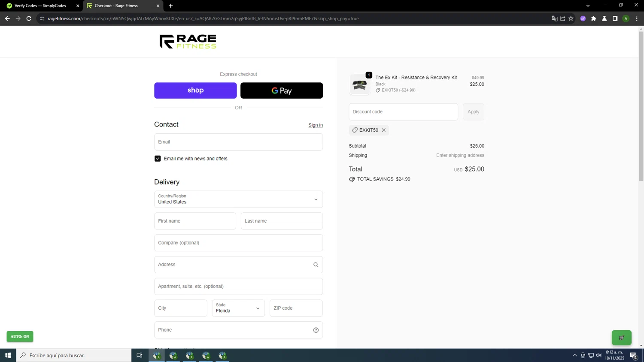Open the Country/Region dropdown
Image resolution: width=644 pixels, height=362 pixels.
tap(238, 199)
